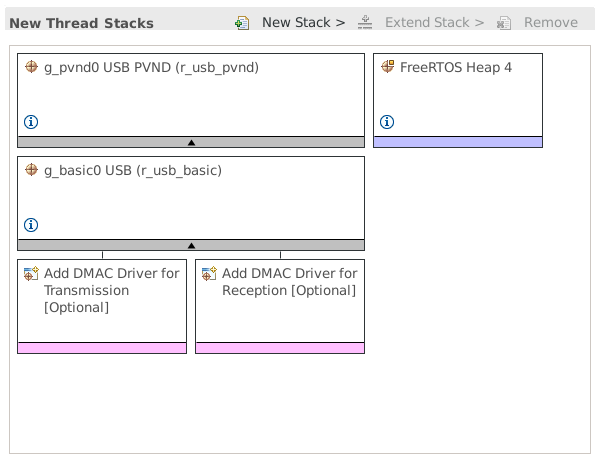
Task: Click the blue bar under FreeRTOS Heap 4
Action: click(458, 142)
